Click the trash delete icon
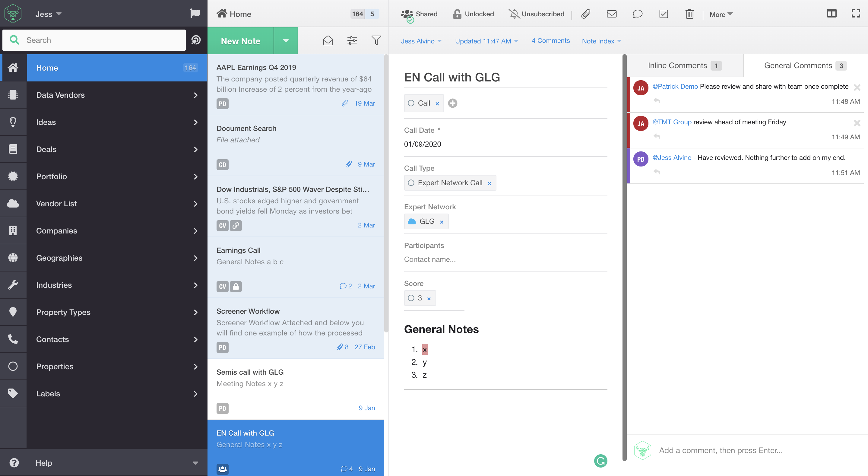This screenshot has width=868, height=476. [689, 14]
